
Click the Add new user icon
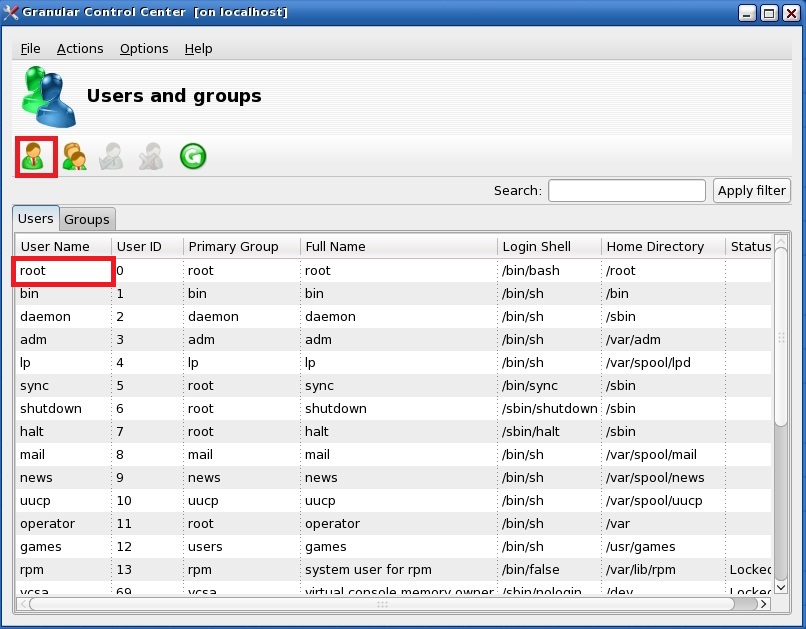[34, 156]
